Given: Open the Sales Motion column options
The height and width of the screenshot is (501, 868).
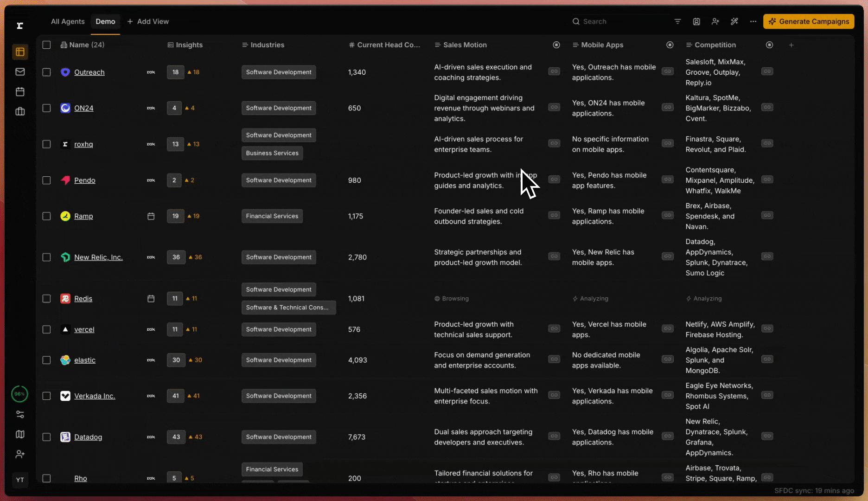Looking at the screenshot, I should point(556,45).
